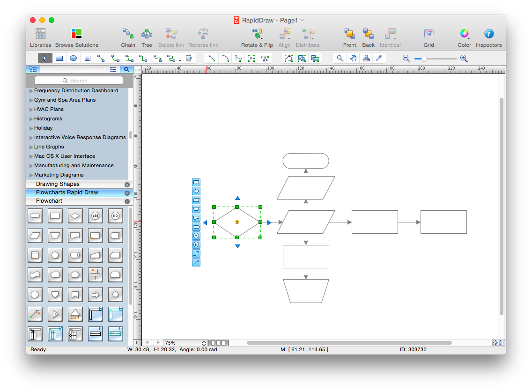
Task: Click the library Search field
Action: (79, 81)
